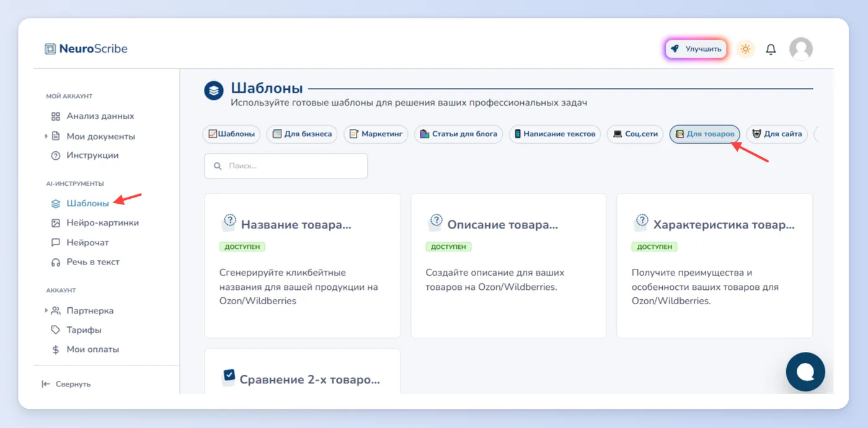The width and height of the screenshot is (868, 428).
Task: Toggle the sun theme icon
Action: pos(745,49)
